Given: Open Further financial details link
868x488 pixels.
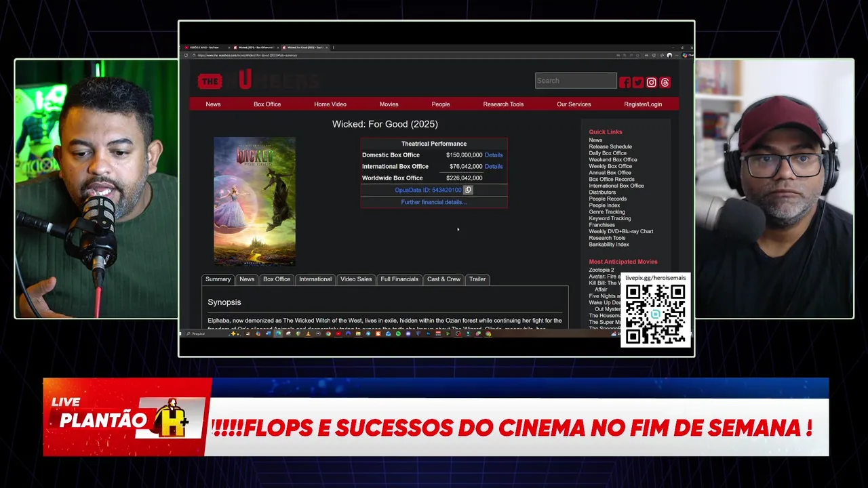Looking at the screenshot, I should pos(434,202).
